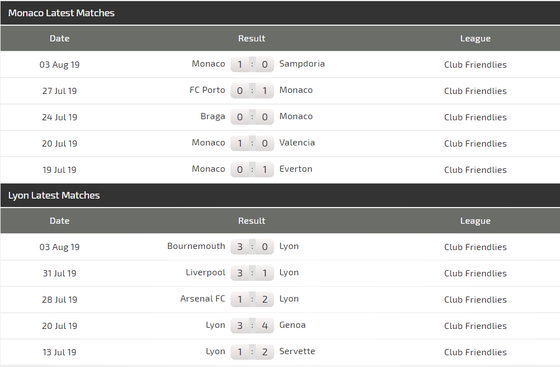Open the Arsenal FC team link
Viewport: 560px width, 367px height.
click(202, 298)
